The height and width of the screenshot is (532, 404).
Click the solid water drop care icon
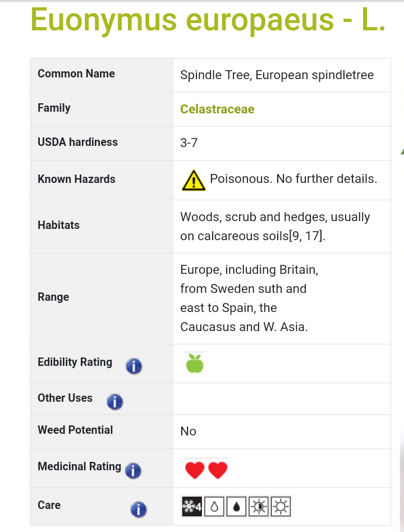(x=236, y=507)
